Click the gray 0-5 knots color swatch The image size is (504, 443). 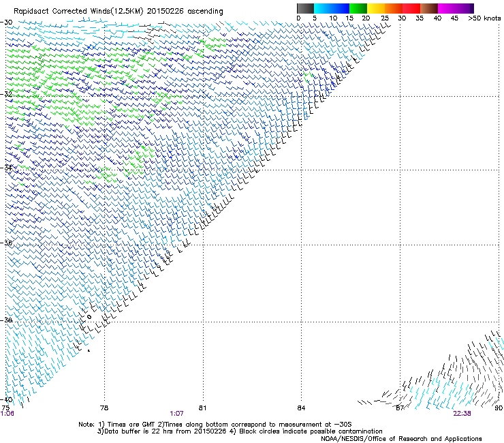[305, 8]
